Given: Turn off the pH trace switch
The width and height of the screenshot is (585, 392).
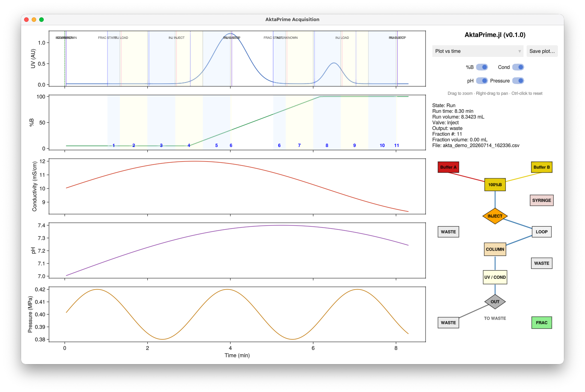Looking at the screenshot, I should (x=482, y=81).
